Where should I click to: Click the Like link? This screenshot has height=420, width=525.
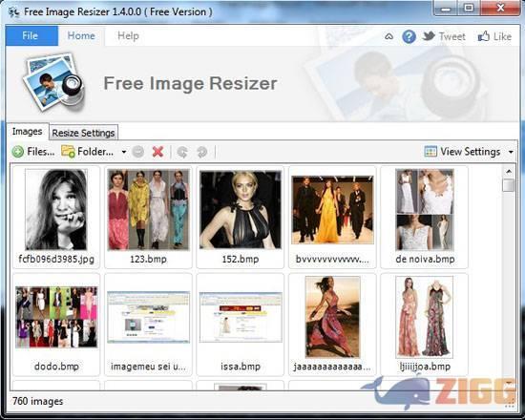[x=502, y=36]
